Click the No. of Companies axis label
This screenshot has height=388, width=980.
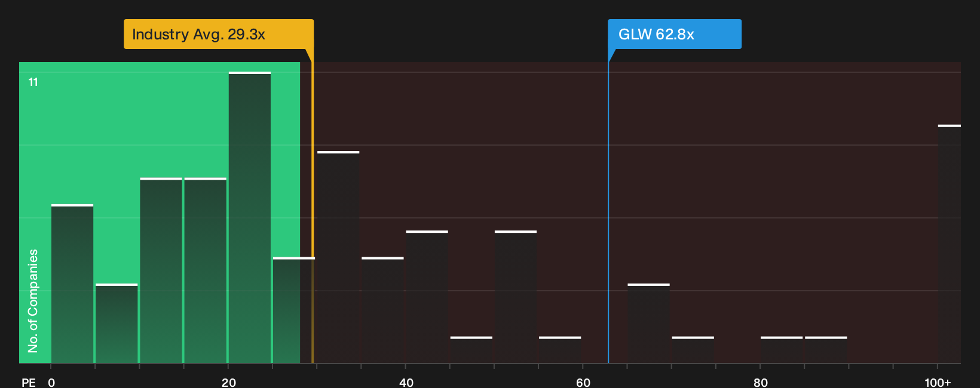coord(33,301)
